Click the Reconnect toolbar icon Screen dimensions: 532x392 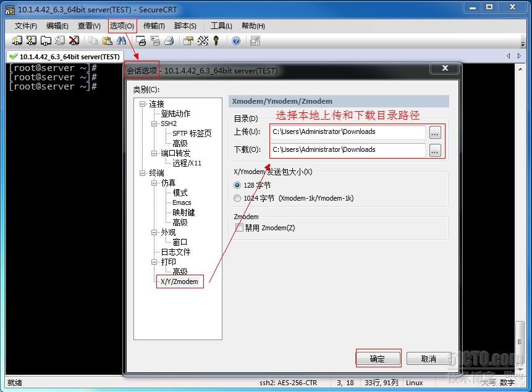pyautogui.click(x=60, y=41)
